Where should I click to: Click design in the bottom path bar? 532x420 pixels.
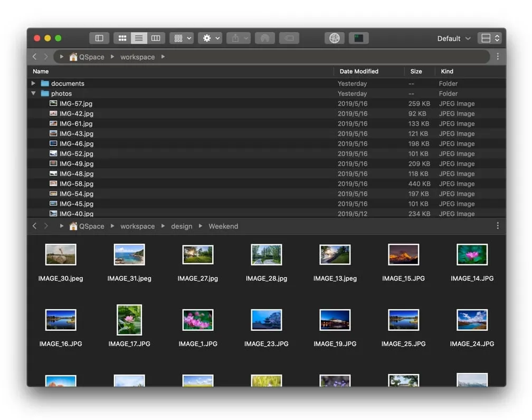click(x=182, y=226)
